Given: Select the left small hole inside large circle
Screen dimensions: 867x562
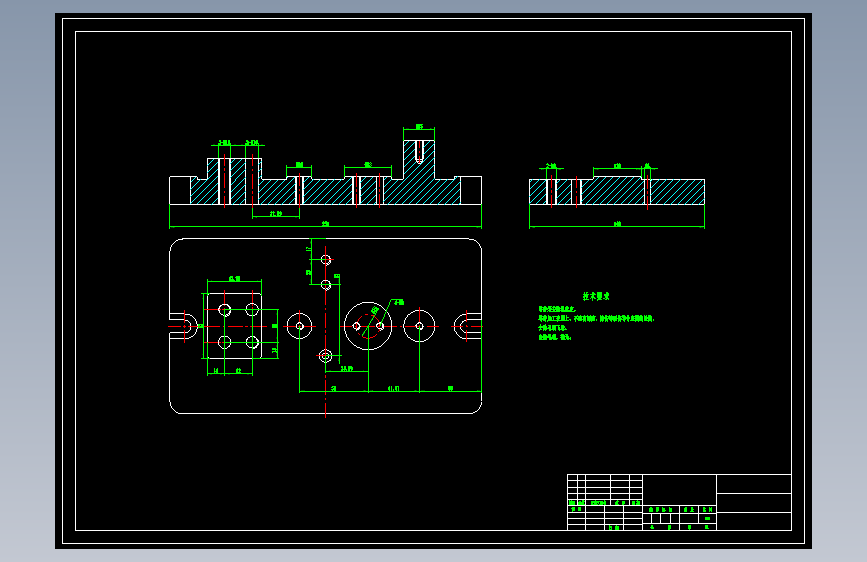Looking at the screenshot, I should [357, 326].
